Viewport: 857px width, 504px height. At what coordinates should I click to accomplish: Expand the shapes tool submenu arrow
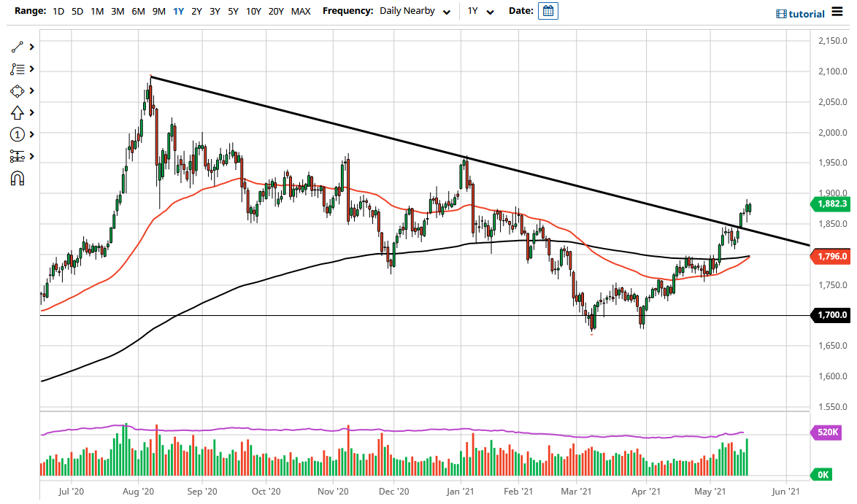31,91
